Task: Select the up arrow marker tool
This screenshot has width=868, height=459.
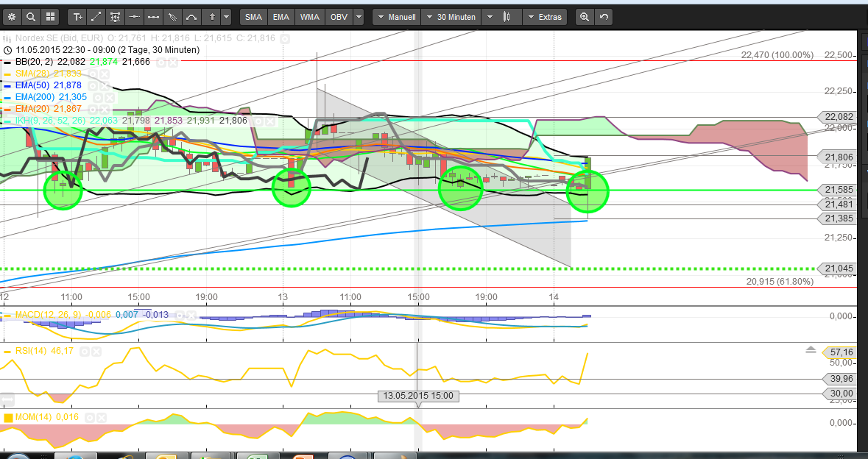Action: (x=211, y=17)
